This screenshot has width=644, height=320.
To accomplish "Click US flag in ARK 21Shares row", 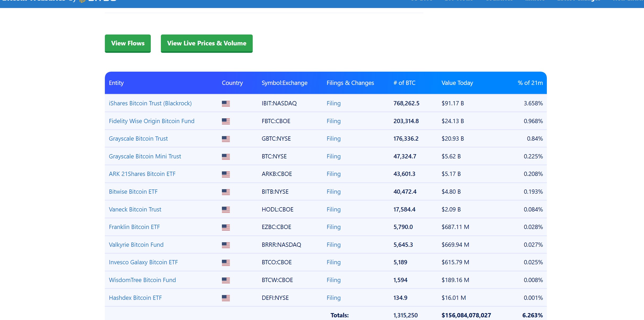I will (x=226, y=174).
